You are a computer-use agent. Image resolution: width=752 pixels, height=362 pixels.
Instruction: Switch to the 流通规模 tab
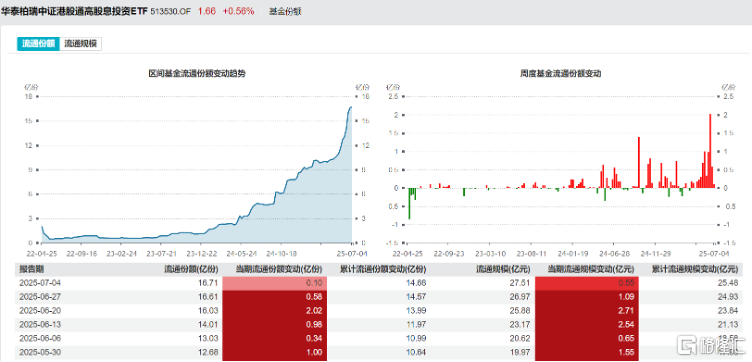(x=81, y=44)
